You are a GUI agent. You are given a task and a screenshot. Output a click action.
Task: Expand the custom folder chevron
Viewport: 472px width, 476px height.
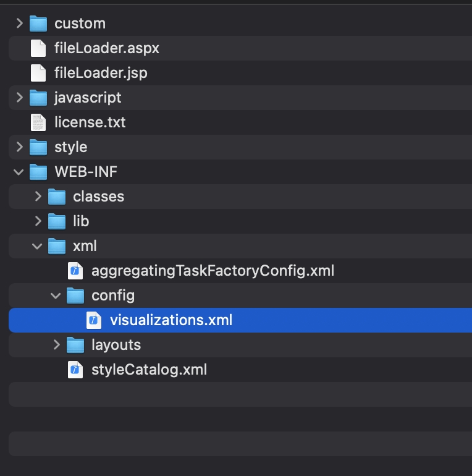click(x=19, y=23)
